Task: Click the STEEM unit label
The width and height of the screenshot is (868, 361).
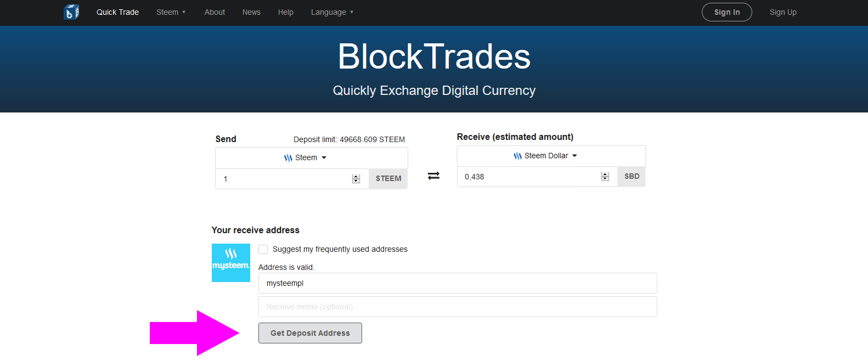Action: 388,179
